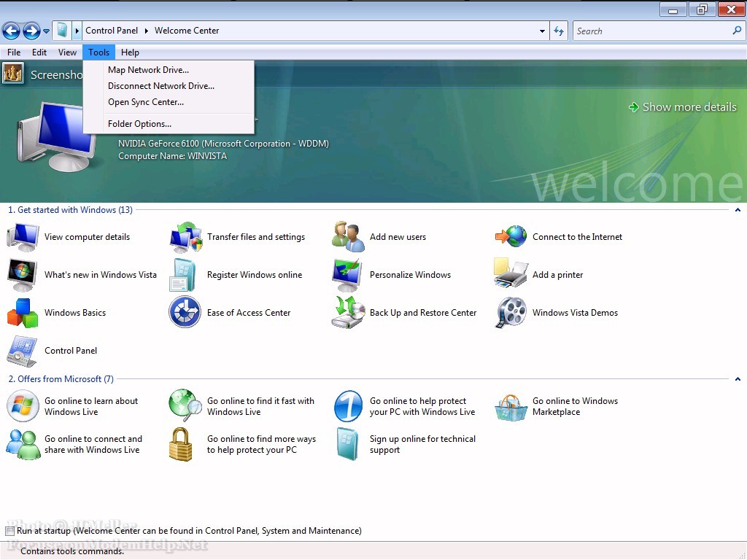This screenshot has width=747, height=560.
Task: Collapse the Offers from Microsoft section
Action: [x=738, y=379]
